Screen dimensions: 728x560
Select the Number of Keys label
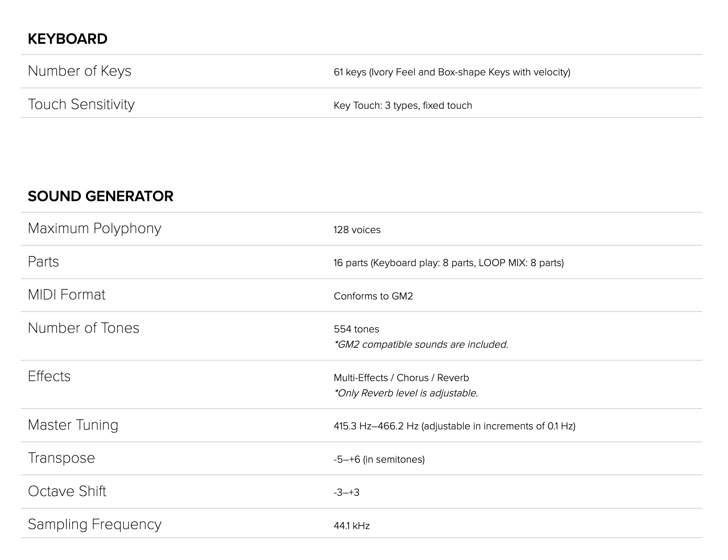tap(80, 71)
